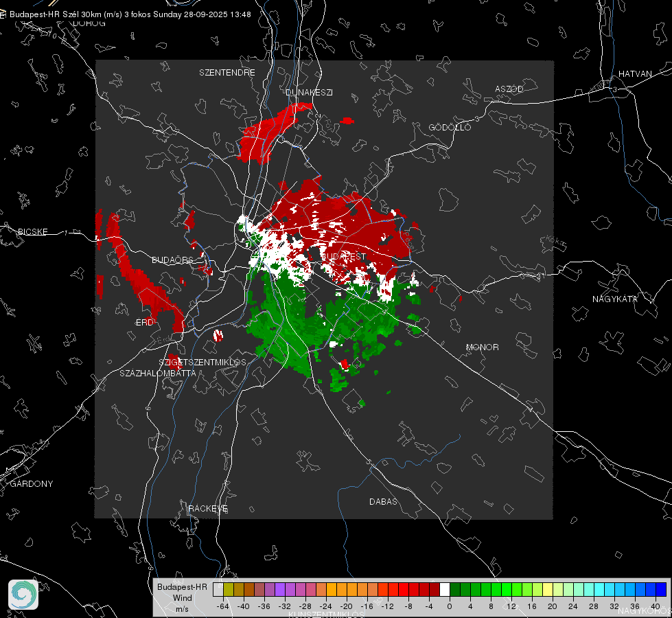Screen dimensions: 672x618
Task: Click the -16 value on the legend scale
Action: [x=367, y=606]
